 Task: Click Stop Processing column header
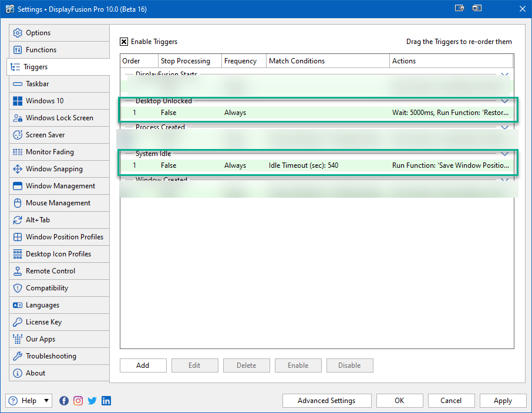pos(190,61)
